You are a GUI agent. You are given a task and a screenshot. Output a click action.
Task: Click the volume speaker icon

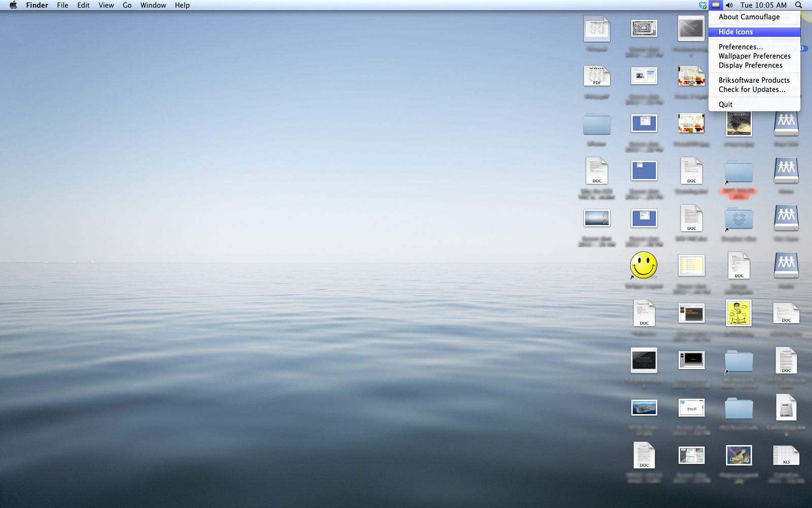(x=729, y=5)
